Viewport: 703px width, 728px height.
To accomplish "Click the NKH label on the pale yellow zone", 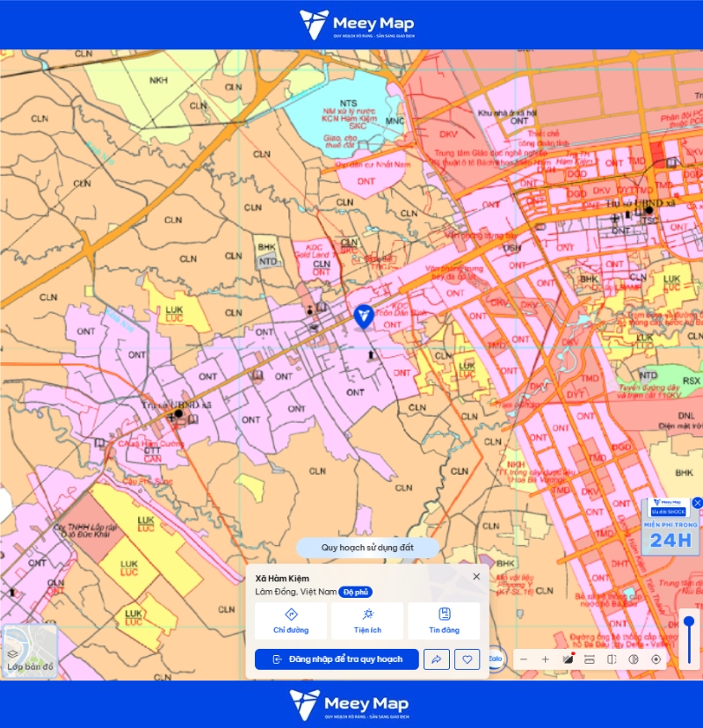I will 158,80.
